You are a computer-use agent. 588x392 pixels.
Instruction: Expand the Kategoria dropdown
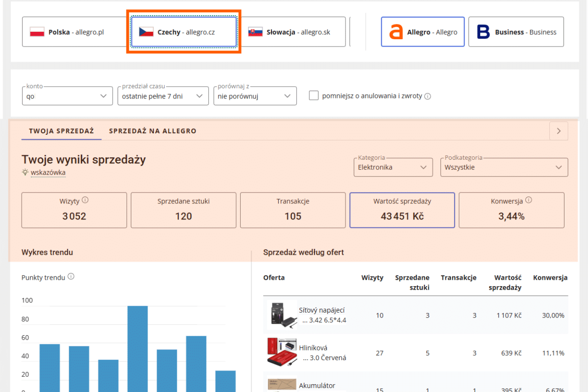pos(393,167)
